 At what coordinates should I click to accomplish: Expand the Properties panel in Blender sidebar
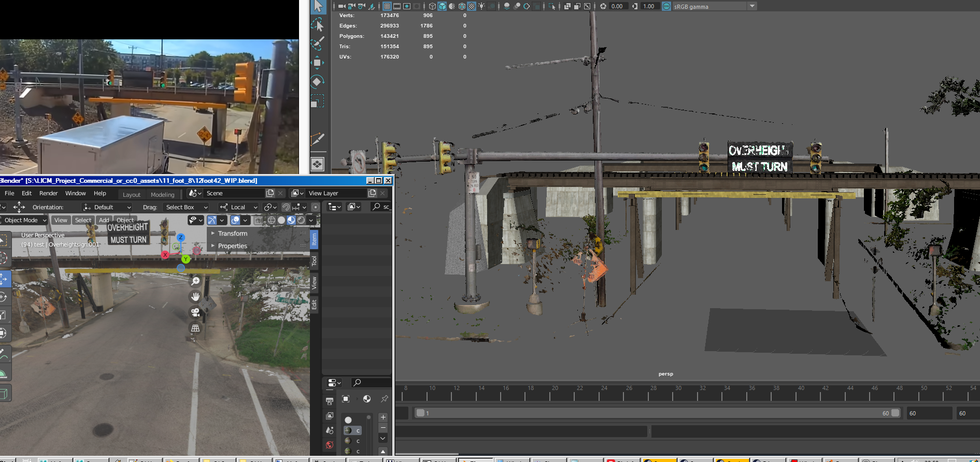pos(232,246)
